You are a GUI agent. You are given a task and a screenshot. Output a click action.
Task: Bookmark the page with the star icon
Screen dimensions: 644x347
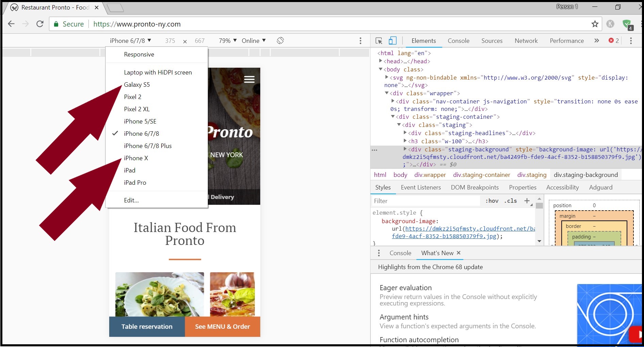595,24
